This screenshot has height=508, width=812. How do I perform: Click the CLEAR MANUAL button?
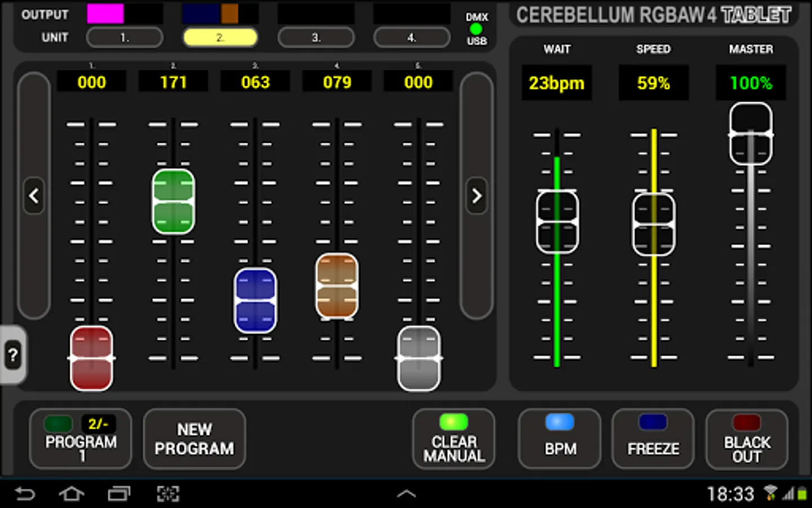click(x=454, y=439)
